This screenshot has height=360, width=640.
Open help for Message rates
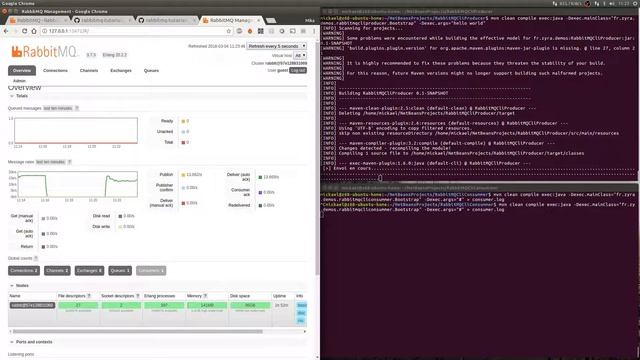(69, 162)
